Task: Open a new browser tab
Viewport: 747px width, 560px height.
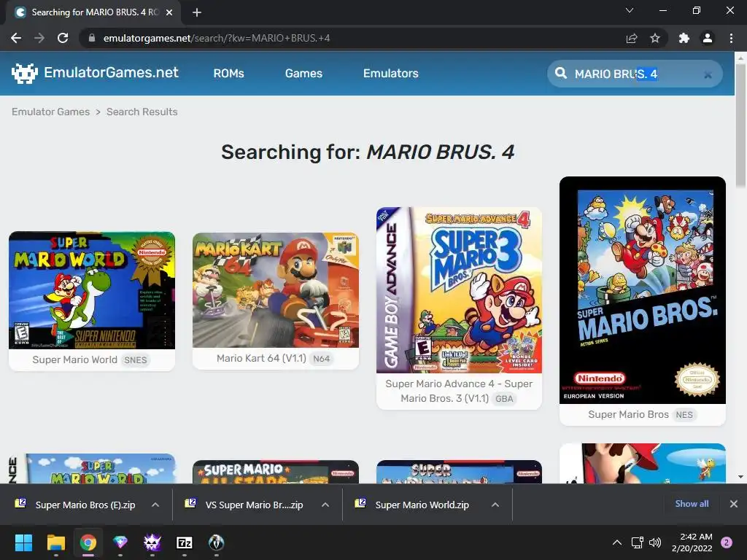Action: [x=197, y=12]
